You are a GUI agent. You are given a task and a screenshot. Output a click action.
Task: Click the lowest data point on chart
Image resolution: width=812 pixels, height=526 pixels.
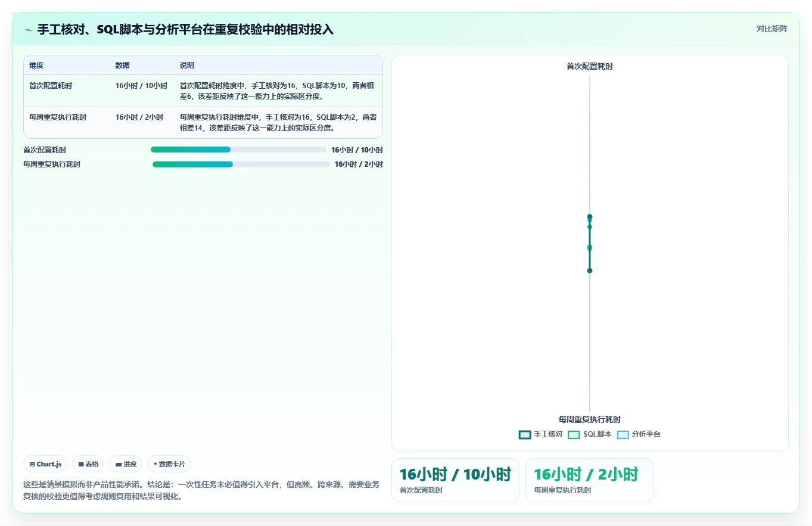pos(590,270)
